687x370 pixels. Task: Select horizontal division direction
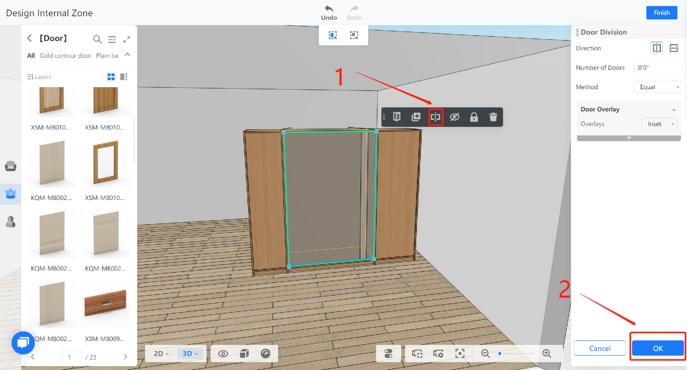pyautogui.click(x=674, y=48)
